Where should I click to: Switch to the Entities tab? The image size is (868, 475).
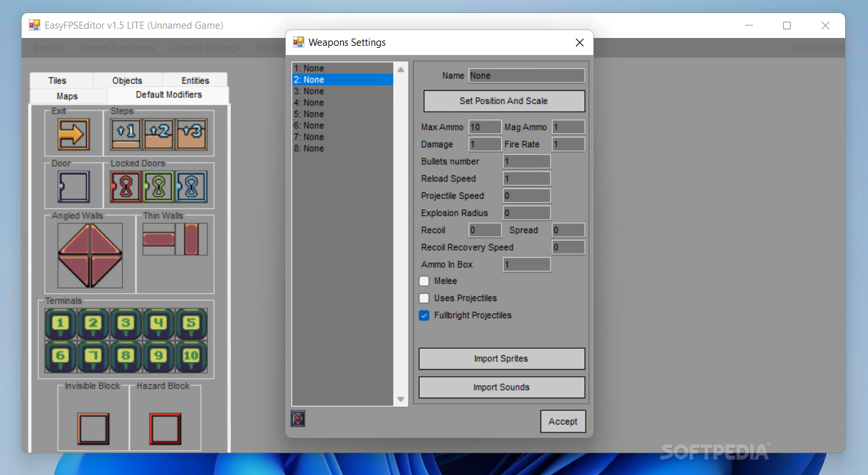pos(195,80)
